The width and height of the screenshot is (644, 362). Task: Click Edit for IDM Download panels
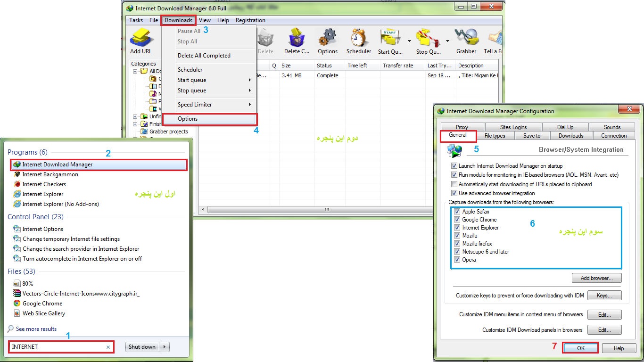pyautogui.click(x=604, y=330)
